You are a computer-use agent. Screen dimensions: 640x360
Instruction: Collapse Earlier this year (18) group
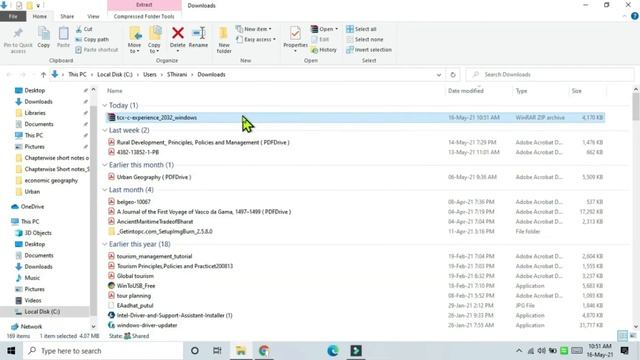click(x=104, y=244)
